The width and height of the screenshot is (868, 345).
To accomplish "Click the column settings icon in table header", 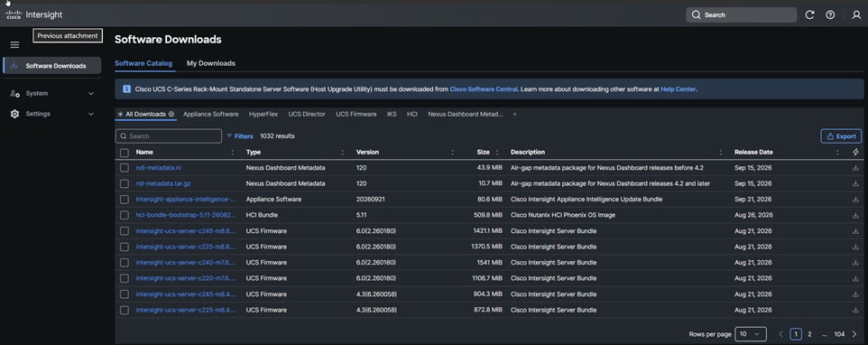I will pos(856,152).
